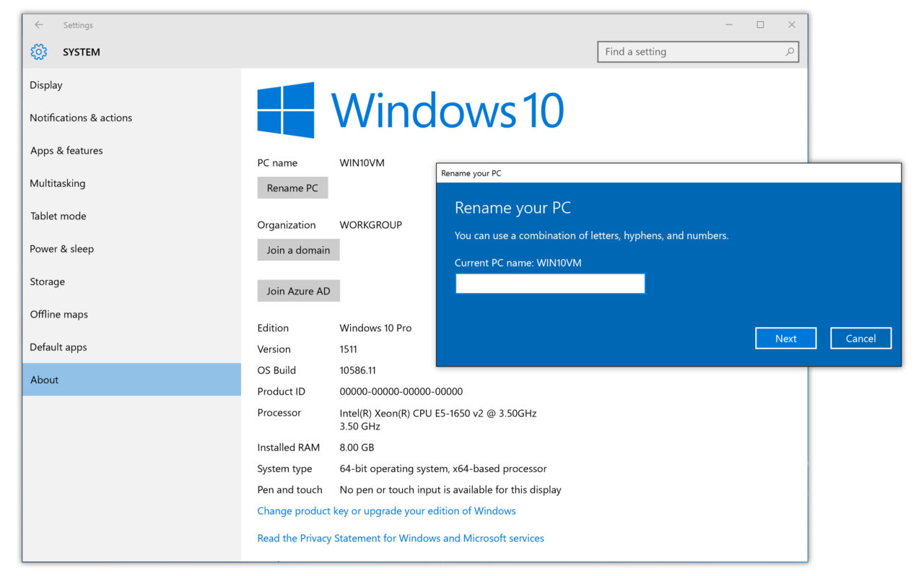Click the Product ID value 00000-00000-00000-00000
This screenshot has height=576, width=924.
[401, 392]
